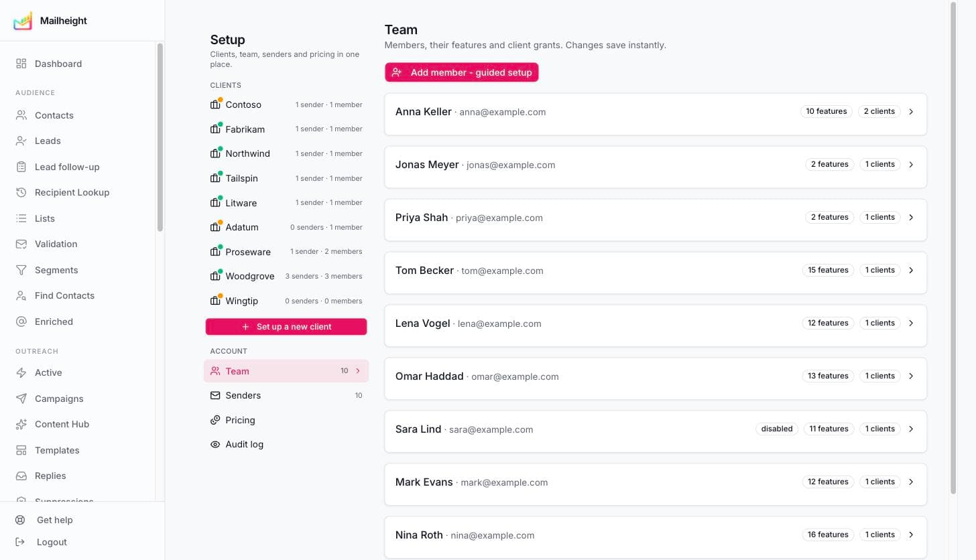Expand Sara Lind row chevron

pyautogui.click(x=911, y=429)
